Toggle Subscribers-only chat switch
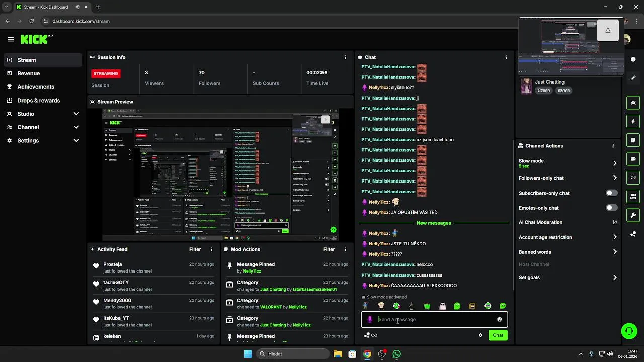Viewport: 644px width, 362px height. click(612, 193)
